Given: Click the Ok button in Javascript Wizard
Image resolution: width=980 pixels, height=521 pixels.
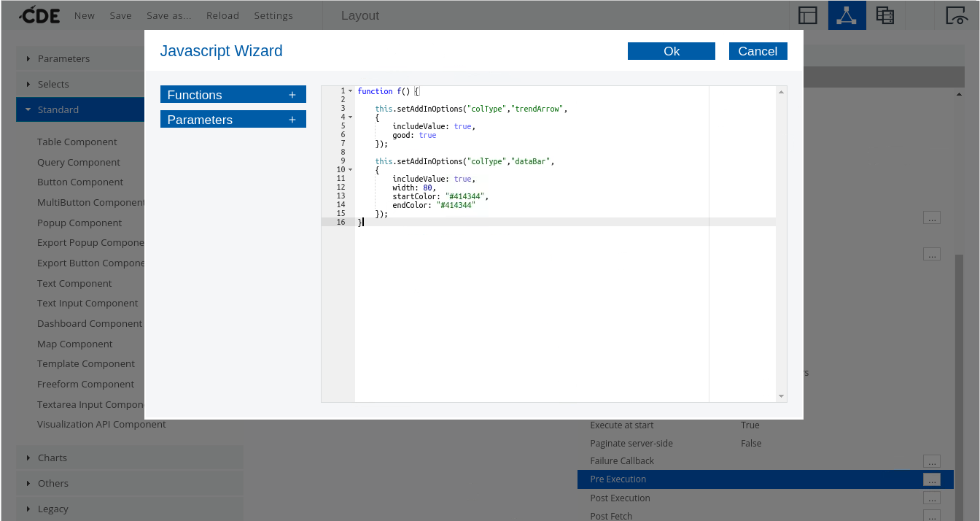Looking at the screenshot, I should click(671, 51).
